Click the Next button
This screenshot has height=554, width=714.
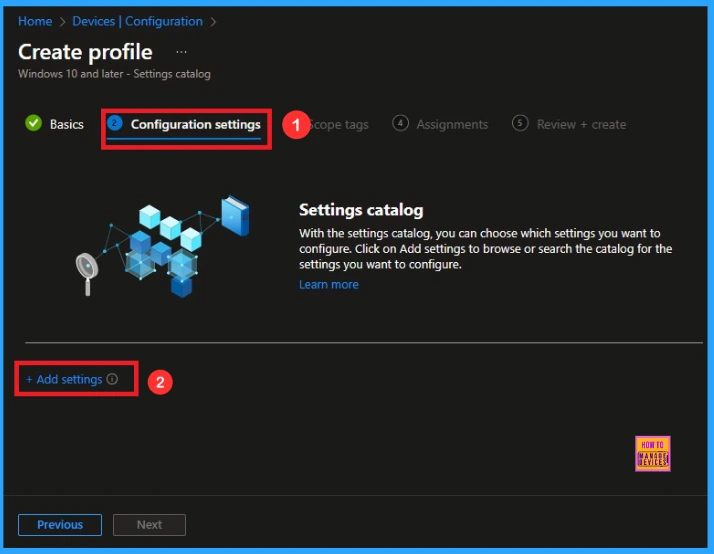149,525
